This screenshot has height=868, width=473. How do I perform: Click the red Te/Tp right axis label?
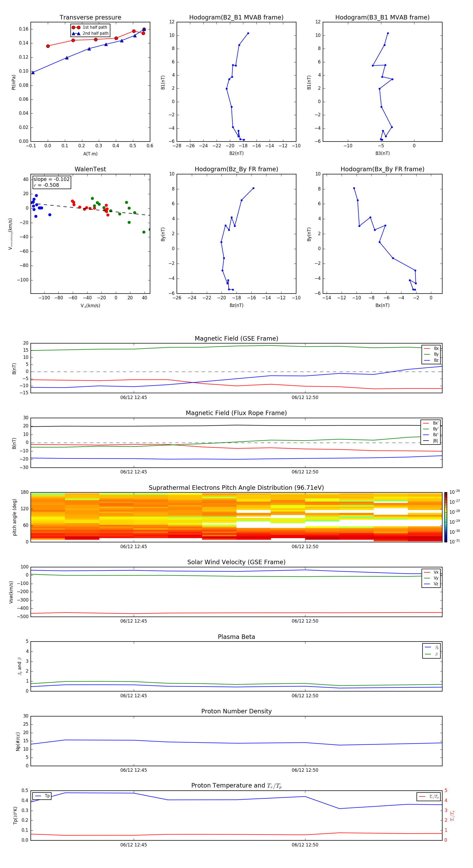453,815
